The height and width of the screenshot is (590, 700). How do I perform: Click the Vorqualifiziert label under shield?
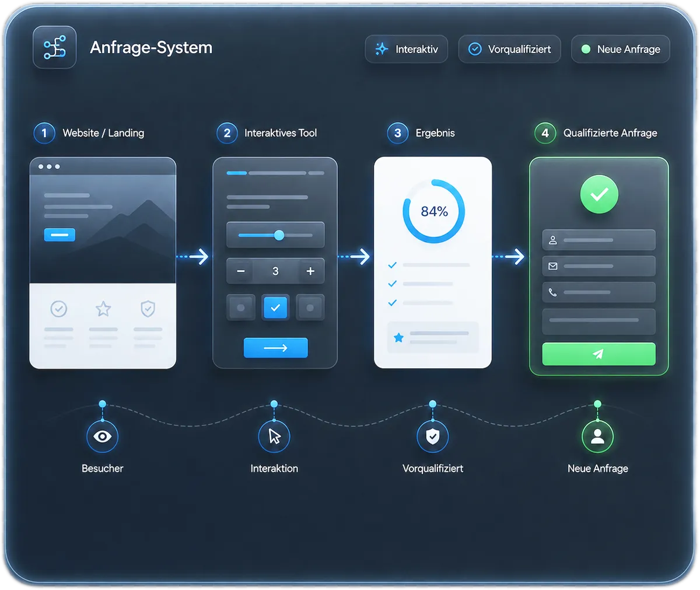433,469
